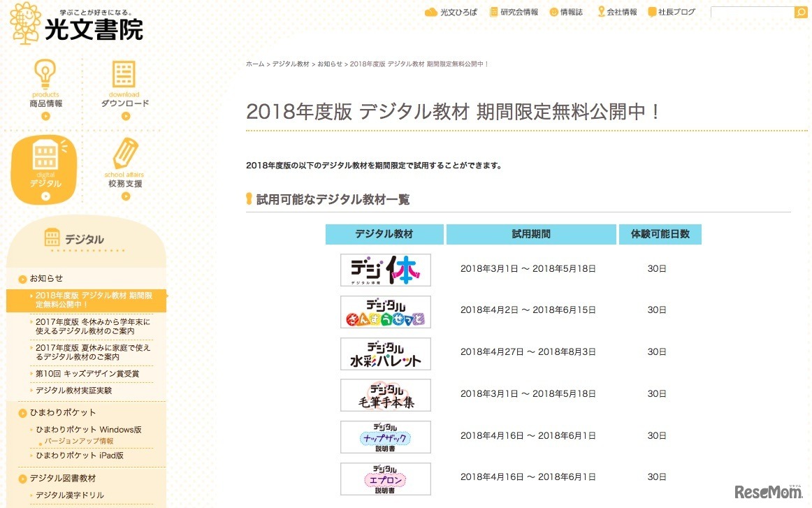This screenshot has height=508, width=812.
Task: Open 会社情報 in top navigation
Action: [x=617, y=12]
